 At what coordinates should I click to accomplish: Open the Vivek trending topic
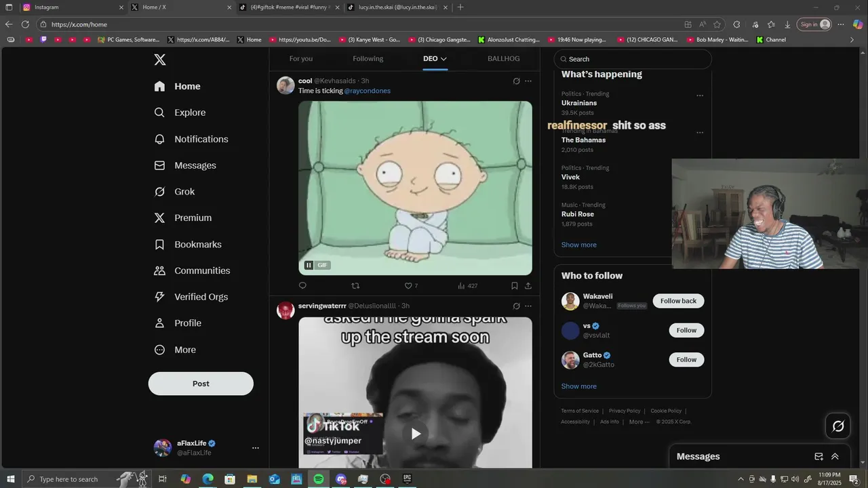point(570,177)
